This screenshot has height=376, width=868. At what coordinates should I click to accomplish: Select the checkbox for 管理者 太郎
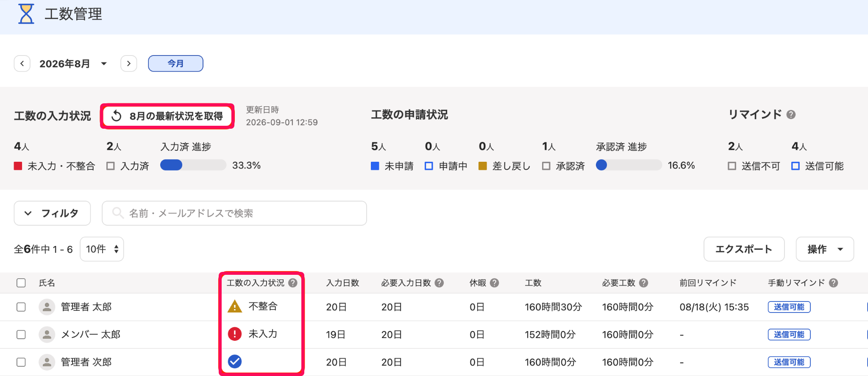[21, 307]
